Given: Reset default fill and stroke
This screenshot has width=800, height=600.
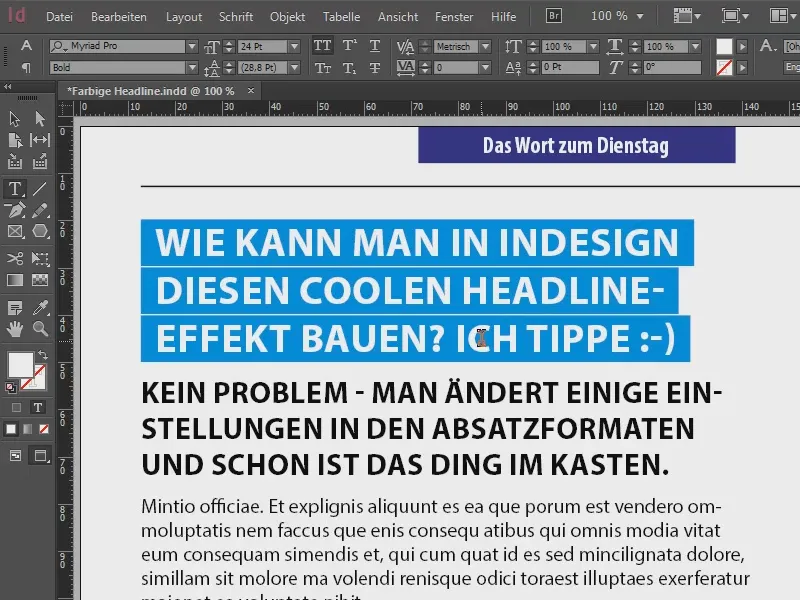Looking at the screenshot, I should (11, 388).
